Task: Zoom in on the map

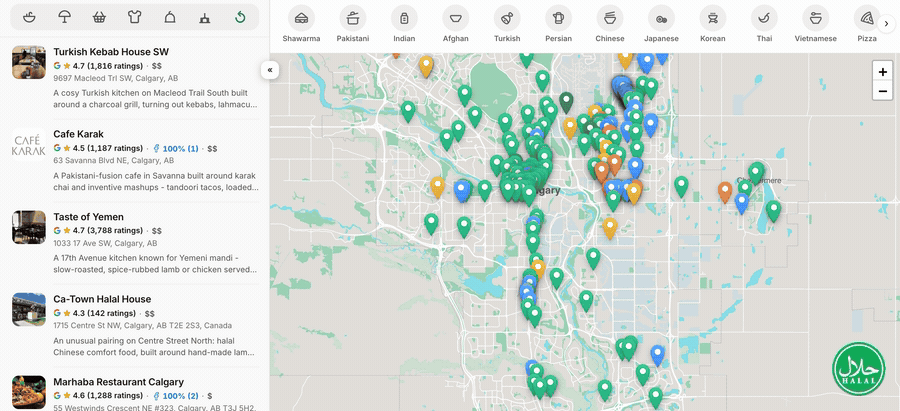Action: tap(883, 72)
